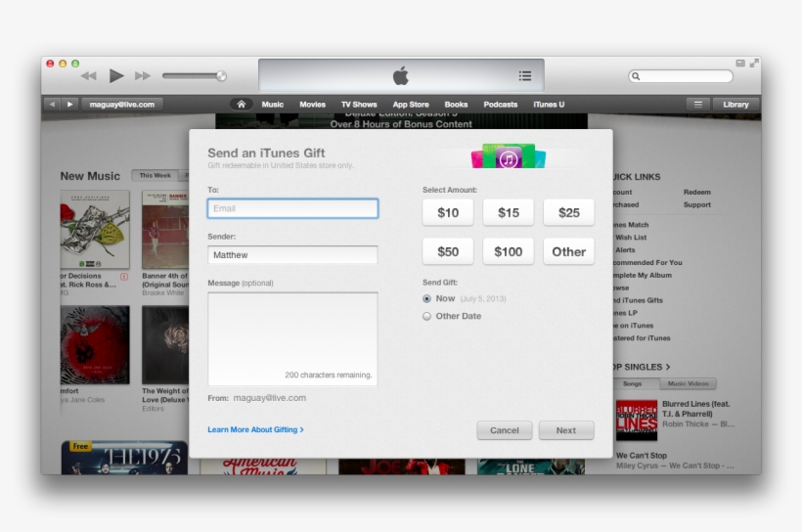Open the App Store tab
The image size is (802, 532).
pyautogui.click(x=411, y=105)
